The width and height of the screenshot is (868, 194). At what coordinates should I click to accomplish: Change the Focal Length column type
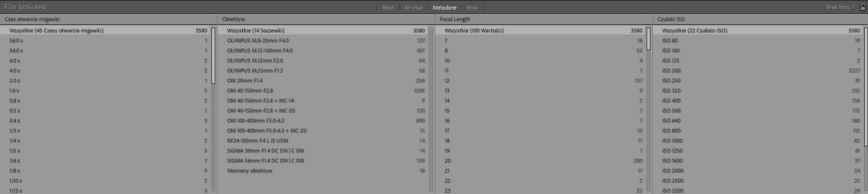pos(455,19)
